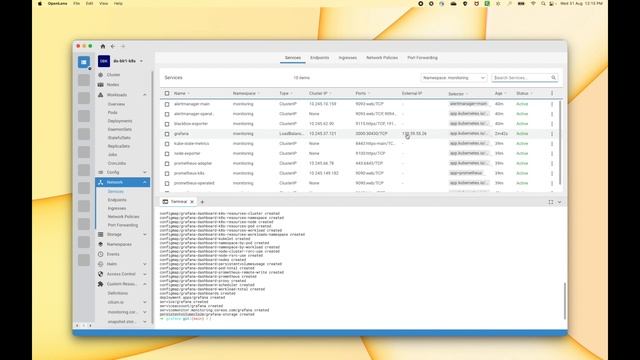
Task: Add a new dock tab
Action: tap(202, 202)
